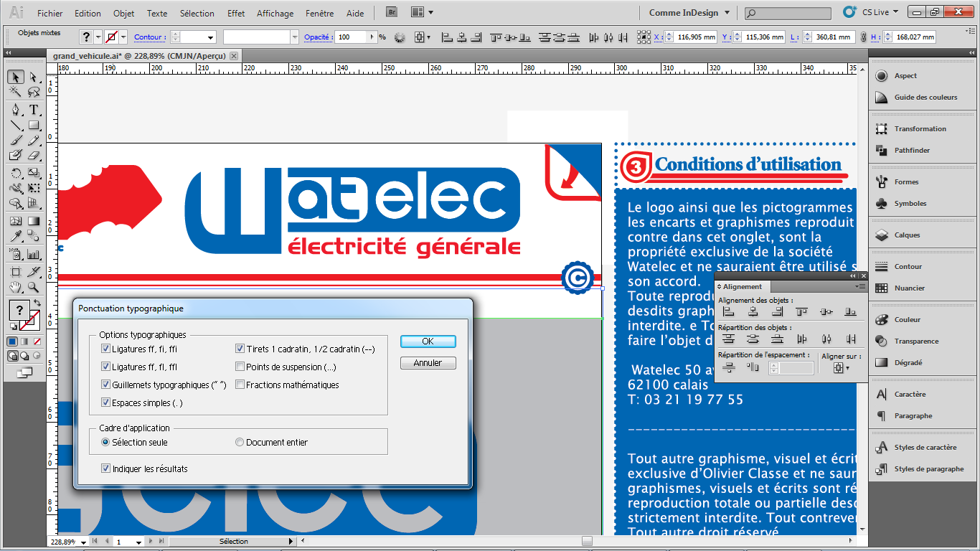980x551 pixels.
Task: Enable the Points de suspension checkbox
Action: point(240,367)
